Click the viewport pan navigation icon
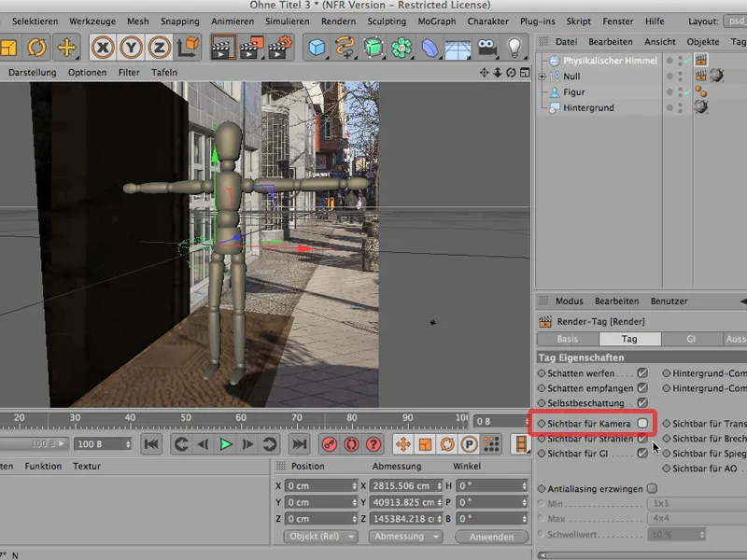The image size is (747, 560). pos(484,73)
